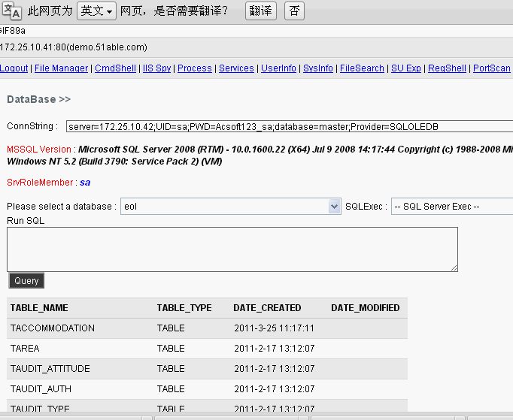
Task: Click the TABLE type cell of TACCOMMODATION
Action: pos(171,328)
